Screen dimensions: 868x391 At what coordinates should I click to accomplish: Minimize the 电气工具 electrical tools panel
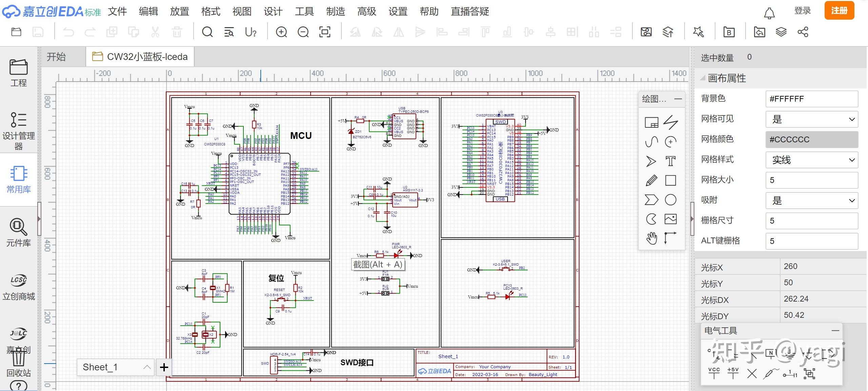835,330
